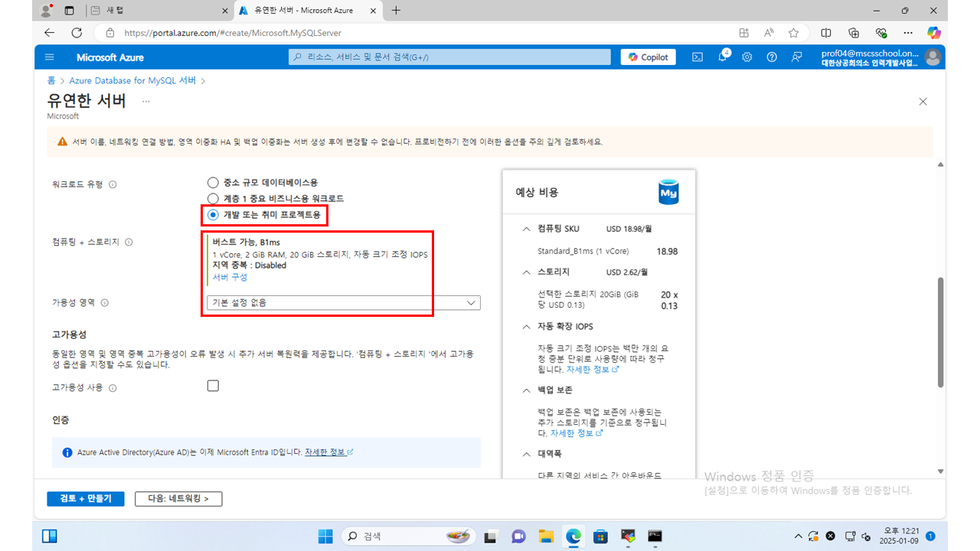Go to Azure Database for MySQL 서버 breadcrumb
The width and height of the screenshot is (980, 551).
coord(132,80)
